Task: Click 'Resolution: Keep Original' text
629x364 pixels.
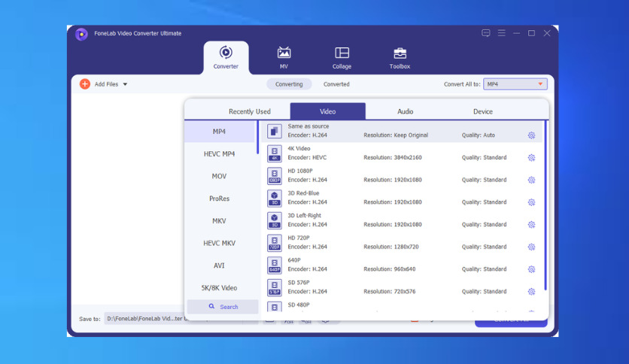Action: (x=396, y=135)
